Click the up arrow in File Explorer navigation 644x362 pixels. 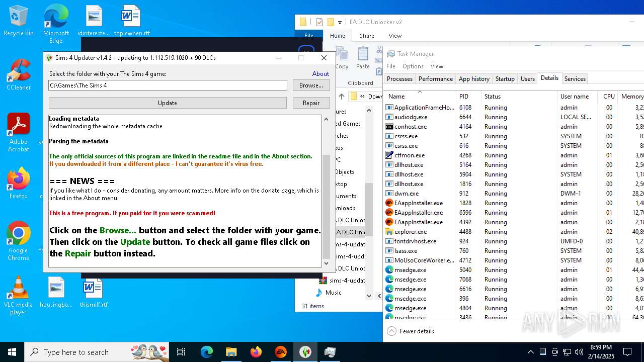[342, 96]
